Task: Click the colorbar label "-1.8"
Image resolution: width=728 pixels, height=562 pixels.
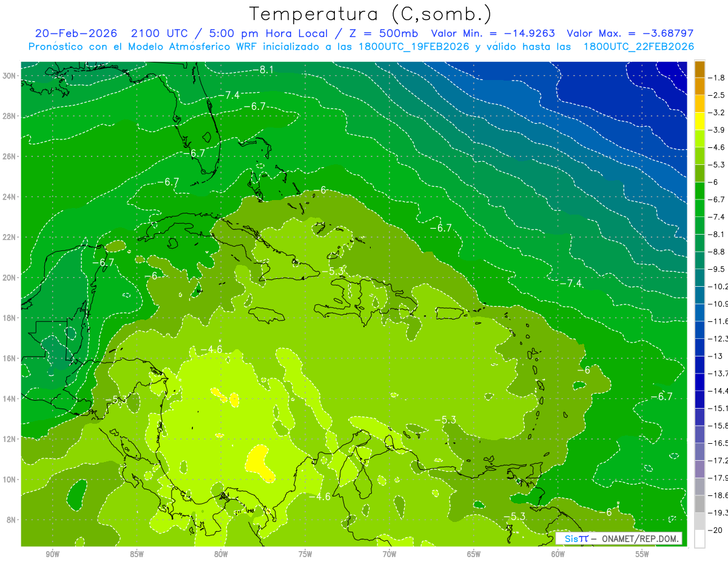Action: [x=718, y=78]
